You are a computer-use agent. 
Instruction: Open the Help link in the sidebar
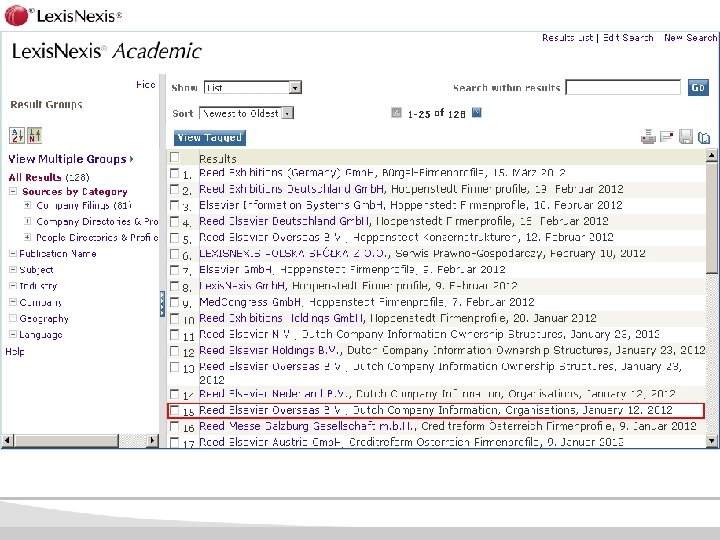15,352
